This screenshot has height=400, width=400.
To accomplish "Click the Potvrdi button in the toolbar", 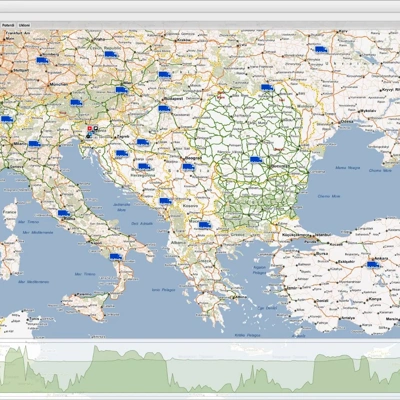I will click(8, 25).
